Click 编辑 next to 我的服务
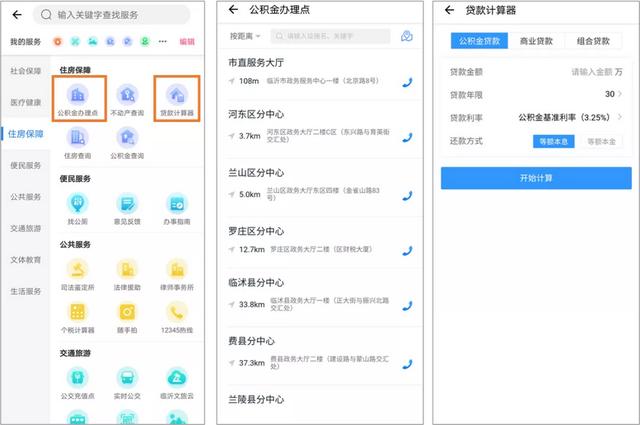Image resolution: width=640 pixels, height=425 pixels. coord(187,41)
